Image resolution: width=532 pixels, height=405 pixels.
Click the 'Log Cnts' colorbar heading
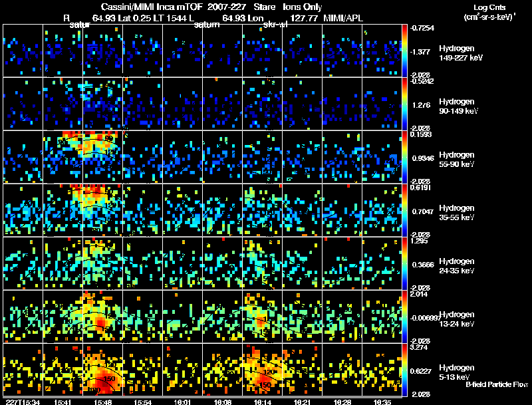click(489, 7)
